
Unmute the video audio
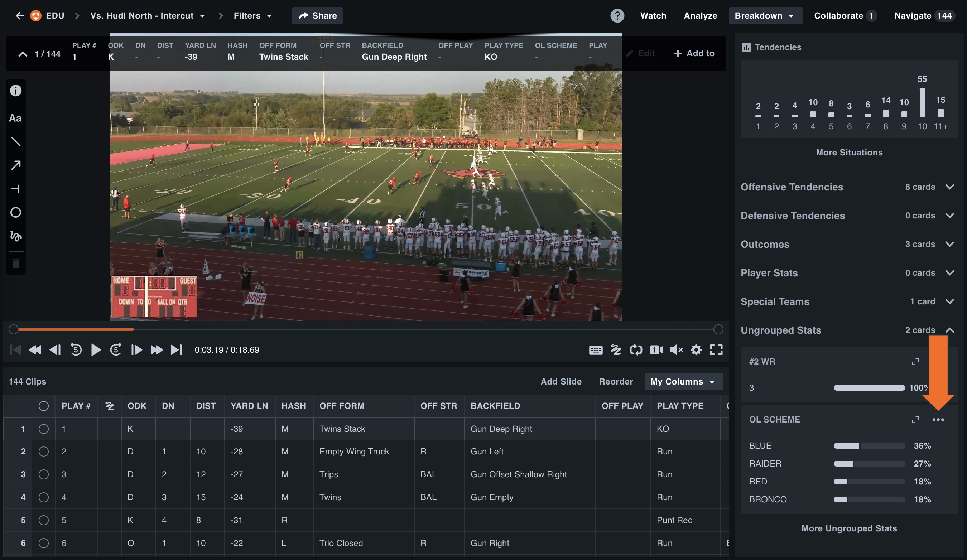[676, 350]
